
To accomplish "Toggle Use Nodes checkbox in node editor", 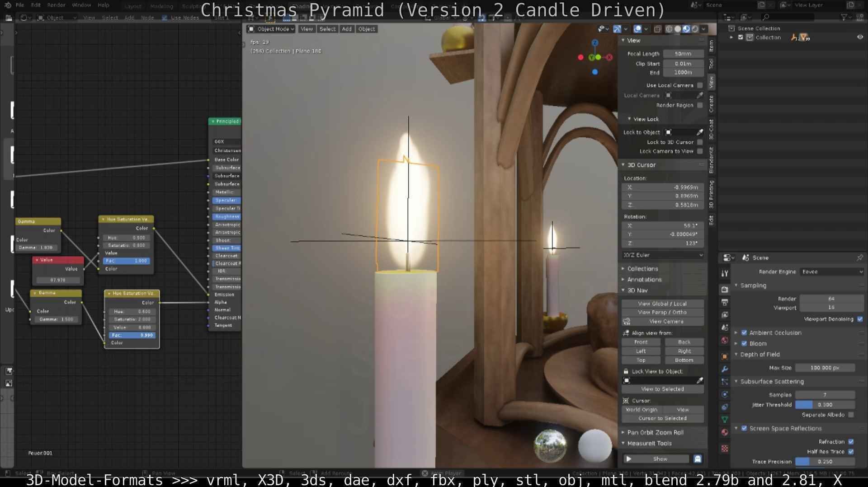I will [165, 18].
